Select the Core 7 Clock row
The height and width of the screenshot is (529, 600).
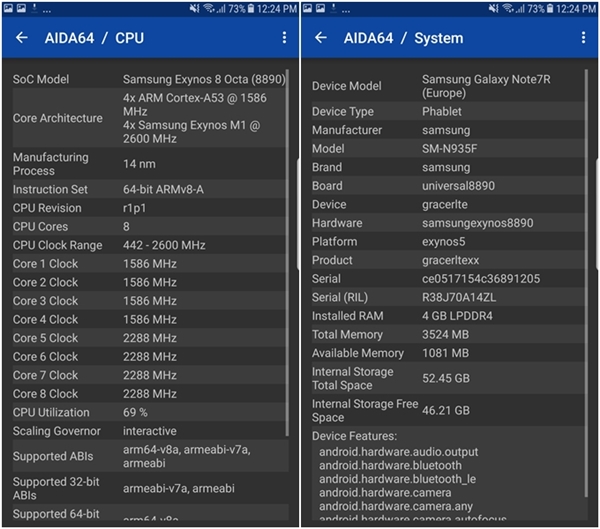coord(149,375)
